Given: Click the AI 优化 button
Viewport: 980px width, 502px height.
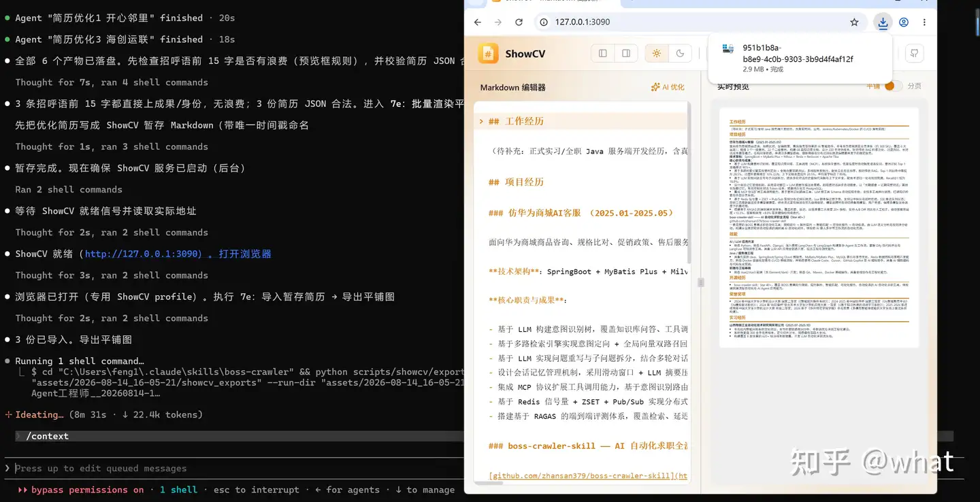Looking at the screenshot, I should pos(668,87).
